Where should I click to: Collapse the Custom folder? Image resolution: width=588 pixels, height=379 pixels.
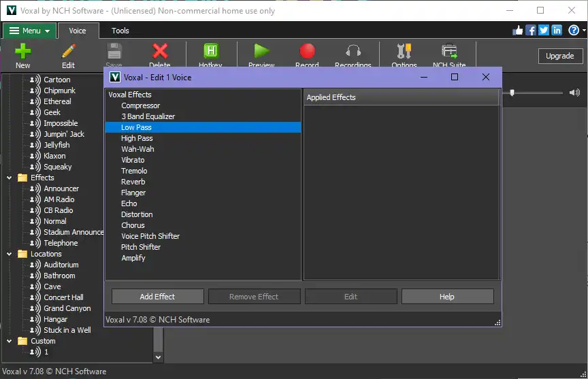pyautogui.click(x=10, y=341)
